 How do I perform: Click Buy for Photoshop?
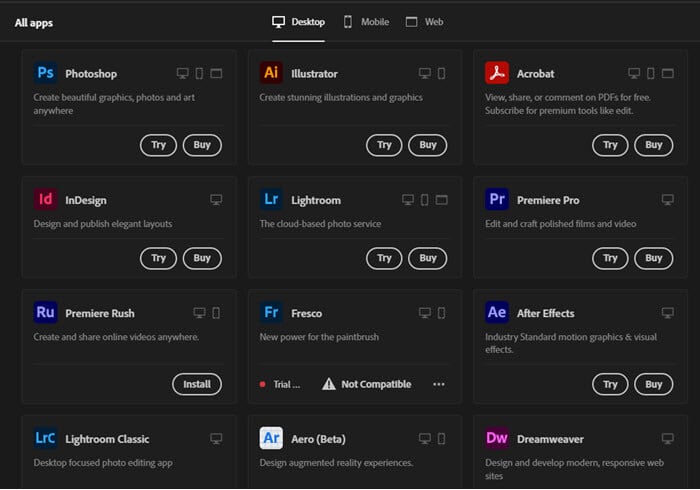(202, 145)
